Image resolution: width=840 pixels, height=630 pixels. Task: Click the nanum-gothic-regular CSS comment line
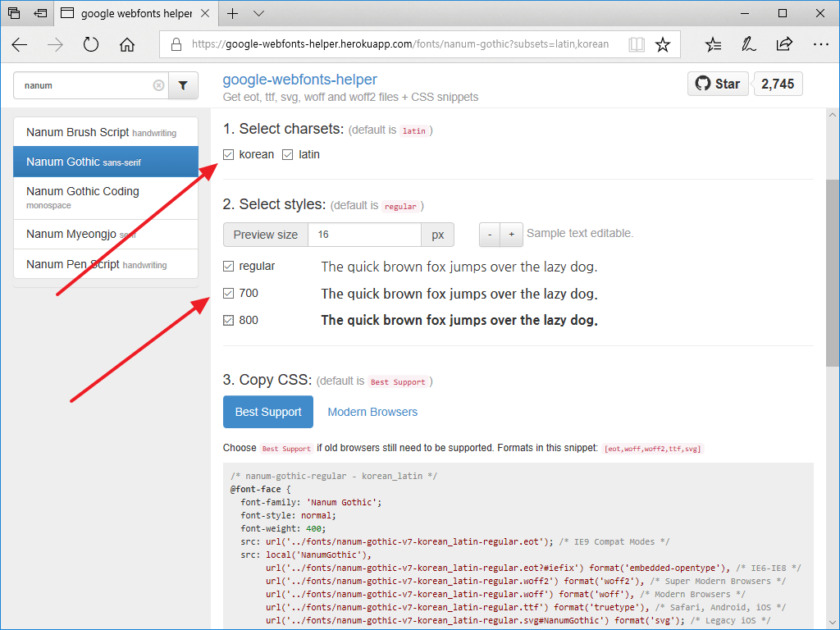334,476
